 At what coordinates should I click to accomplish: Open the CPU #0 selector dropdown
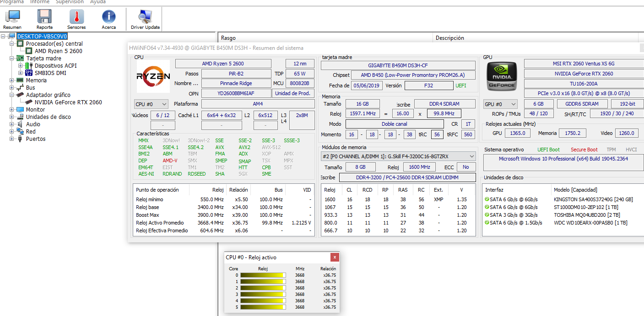pyautogui.click(x=151, y=104)
